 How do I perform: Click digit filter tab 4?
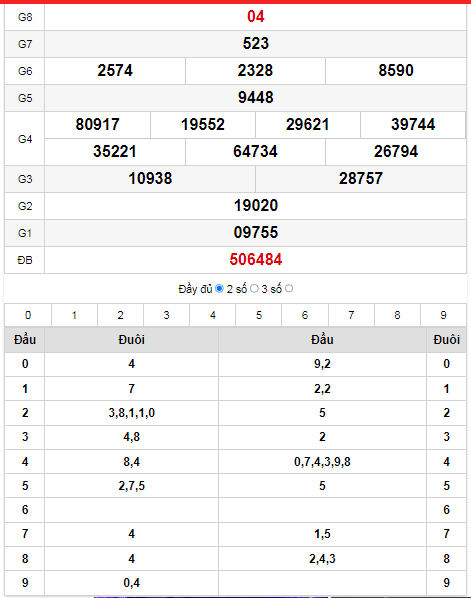point(213,315)
